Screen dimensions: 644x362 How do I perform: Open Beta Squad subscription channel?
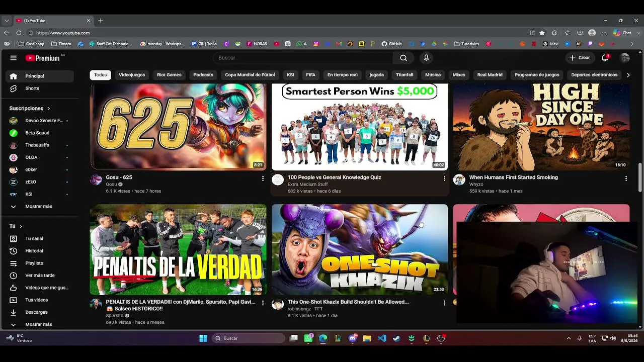tap(40, 133)
